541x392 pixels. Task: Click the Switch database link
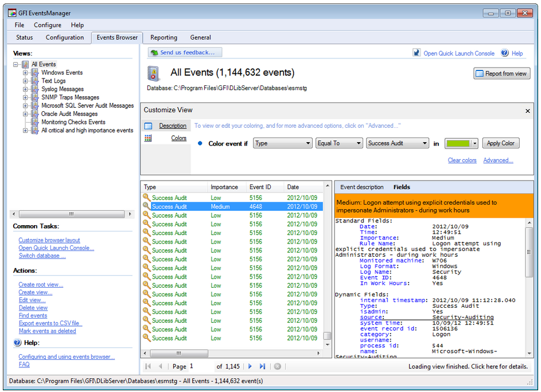pyautogui.click(x=42, y=256)
